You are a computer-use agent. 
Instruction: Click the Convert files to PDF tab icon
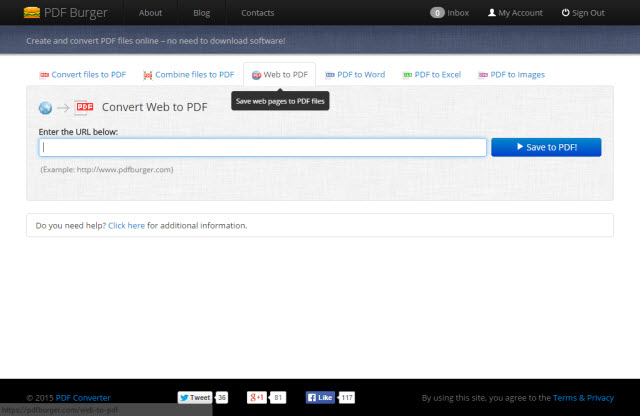44,75
